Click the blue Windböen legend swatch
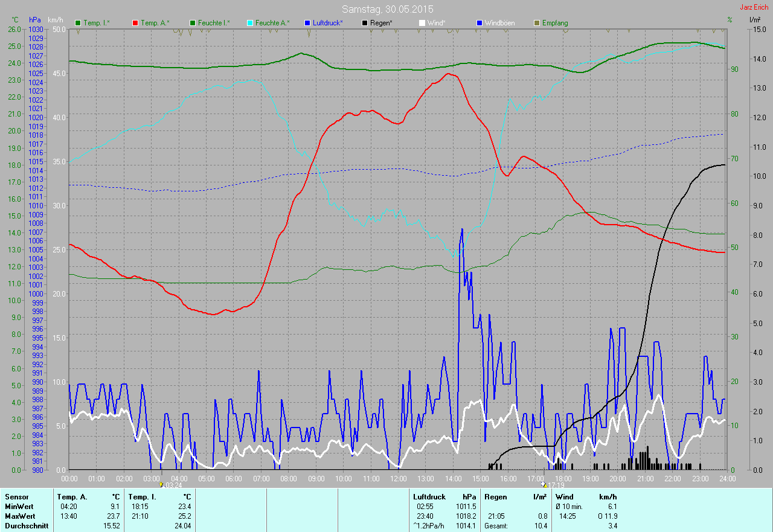773x532 pixels. pyautogui.click(x=479, y=23)
